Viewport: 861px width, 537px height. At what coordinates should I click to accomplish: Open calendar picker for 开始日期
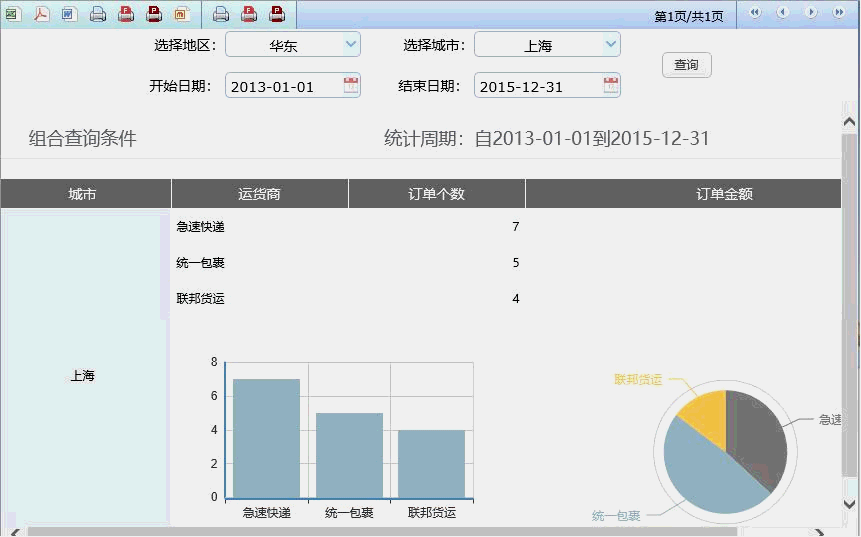coord(351,85)
